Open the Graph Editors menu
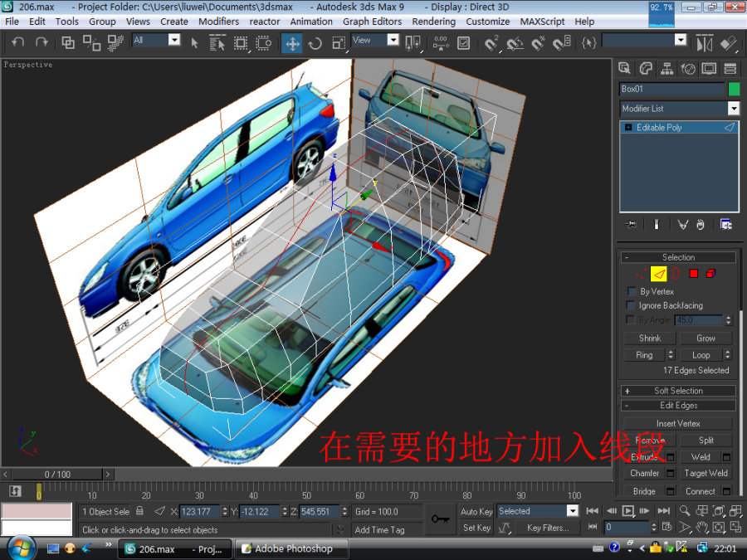Viewport: 747px width, 560px height. pos(372,22)
